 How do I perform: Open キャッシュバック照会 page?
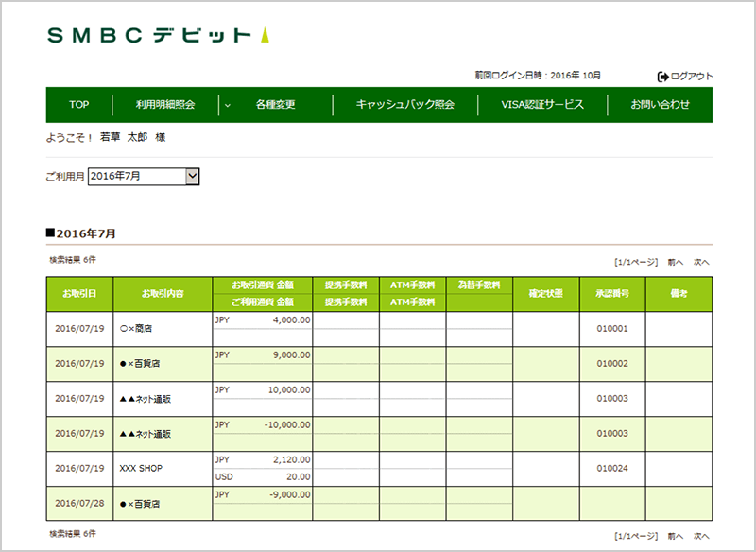tap(404, 105)
